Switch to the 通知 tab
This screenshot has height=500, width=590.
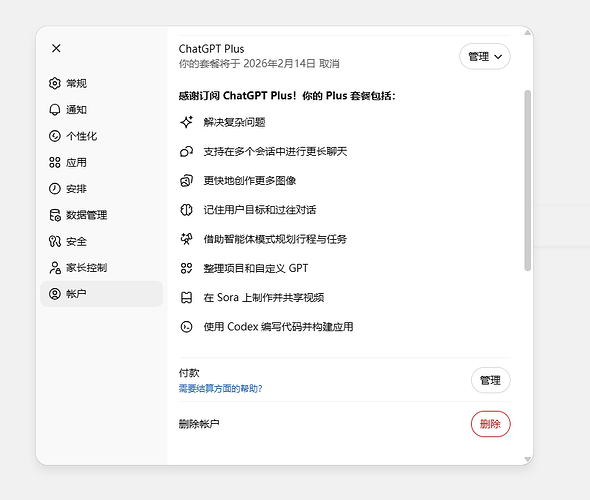pyautogui.click(x=102, y=109)
